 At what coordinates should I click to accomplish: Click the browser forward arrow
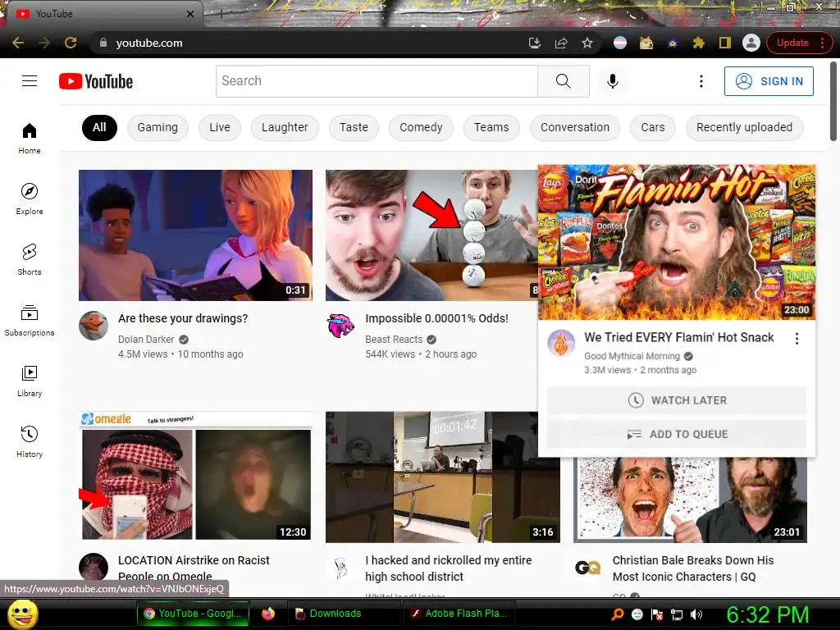[44, 43]
